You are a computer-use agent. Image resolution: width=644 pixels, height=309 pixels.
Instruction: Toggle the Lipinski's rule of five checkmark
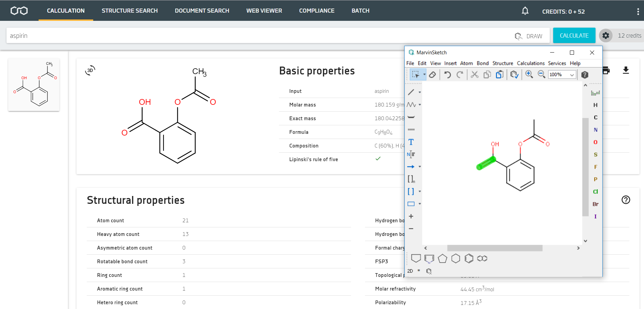click(378, 159)
